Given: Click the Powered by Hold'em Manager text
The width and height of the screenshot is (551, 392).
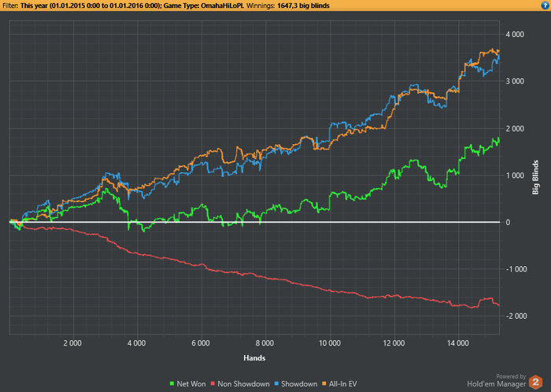Looking at the screenshot, I should pyautogui.click(x=497, y=381).
